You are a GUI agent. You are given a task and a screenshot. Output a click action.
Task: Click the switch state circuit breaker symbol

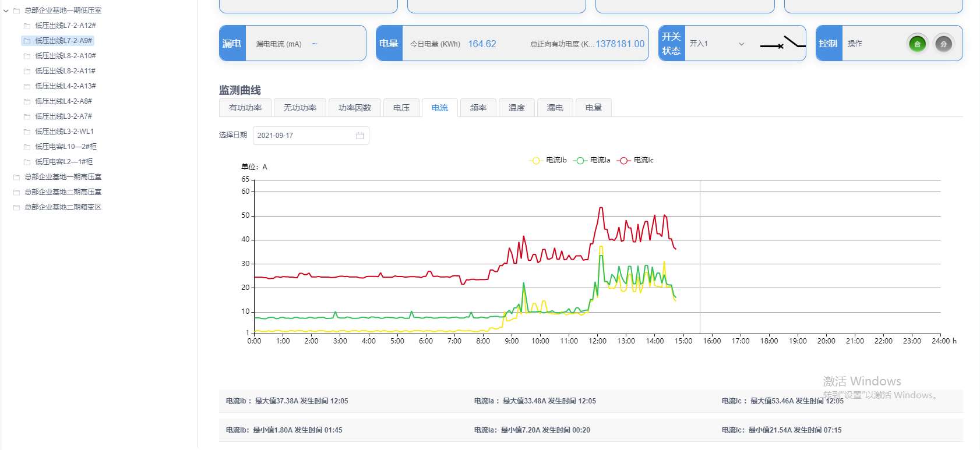click(782, 44)
